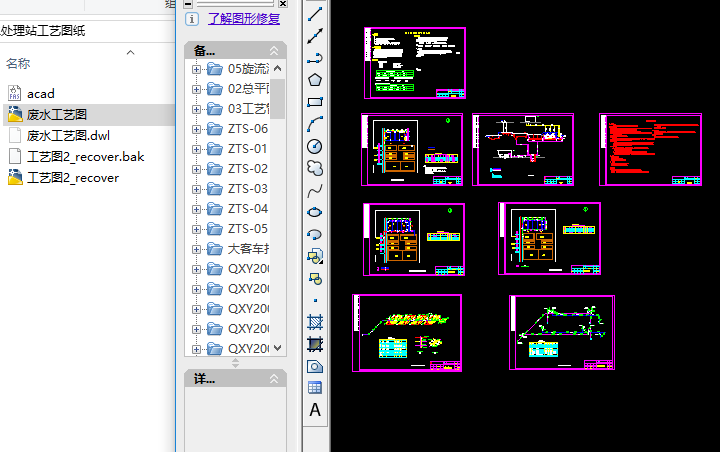Select the Circle tool

tap(315, 146)
